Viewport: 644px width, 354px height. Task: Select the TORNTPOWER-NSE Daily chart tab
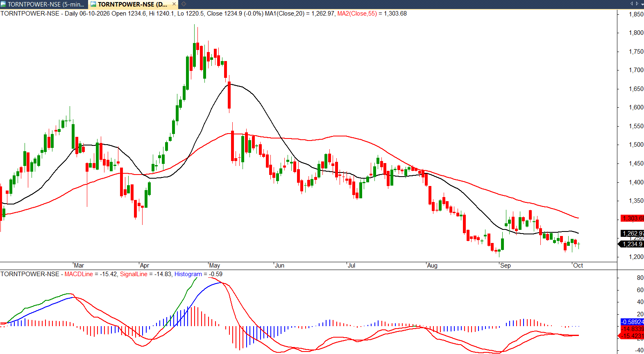tap(132, 4)
